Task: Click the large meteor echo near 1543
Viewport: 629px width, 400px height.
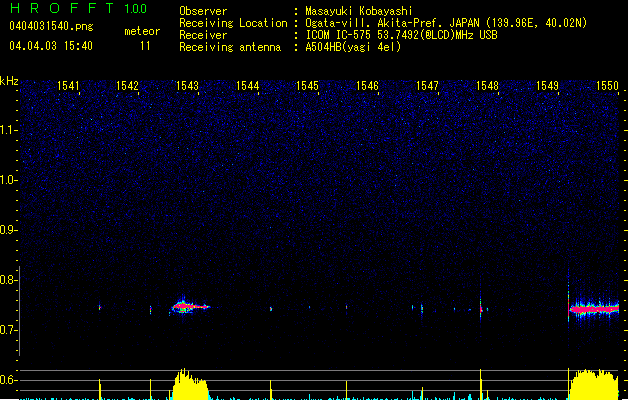Action: [x=190, y=306]
